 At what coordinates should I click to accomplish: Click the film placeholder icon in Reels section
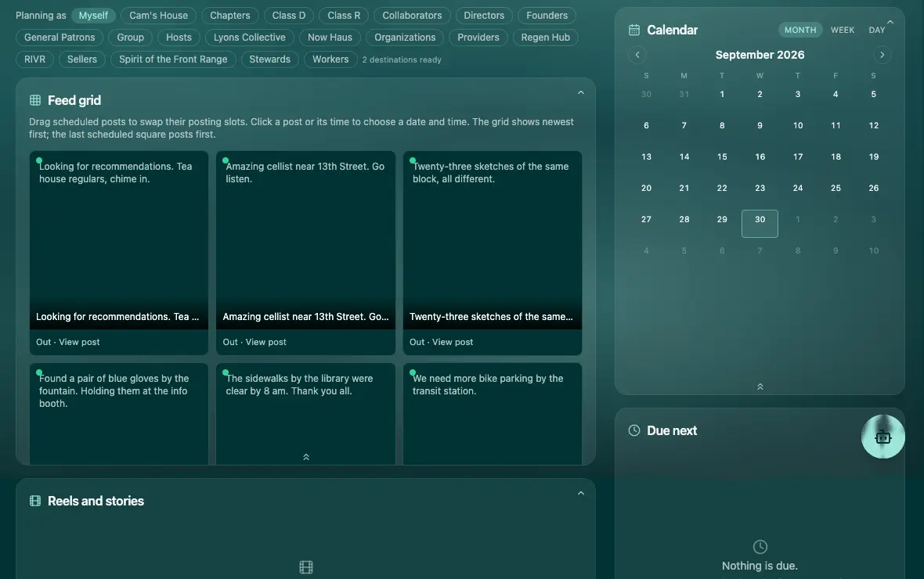pyautogui.click(x=306, y=567)
